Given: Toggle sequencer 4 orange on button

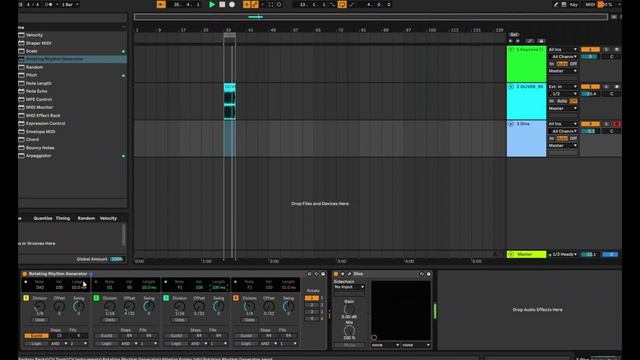Looking at the screenshot, I should [236, 298].
